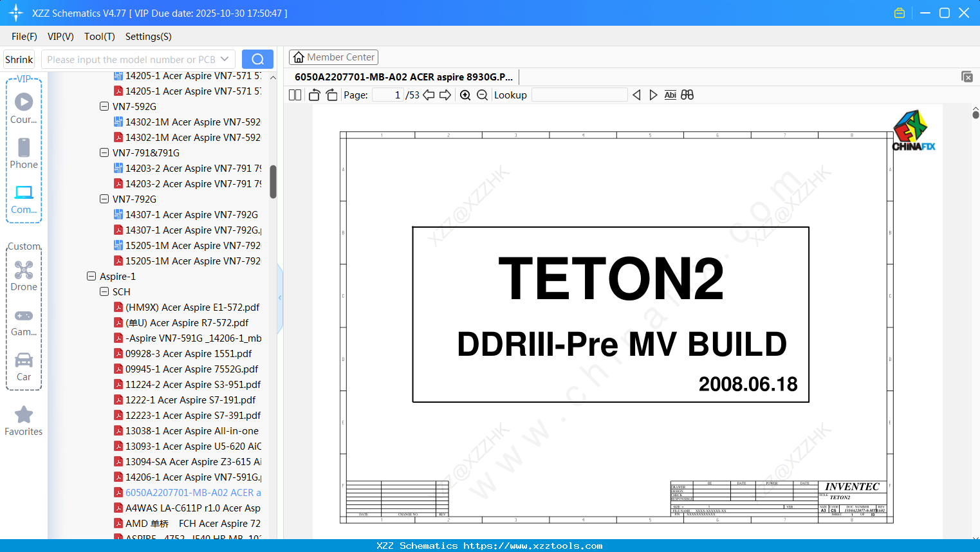Screen dimensions: 980x552
Task: Rotate the page clockwise
Action: 332,95
